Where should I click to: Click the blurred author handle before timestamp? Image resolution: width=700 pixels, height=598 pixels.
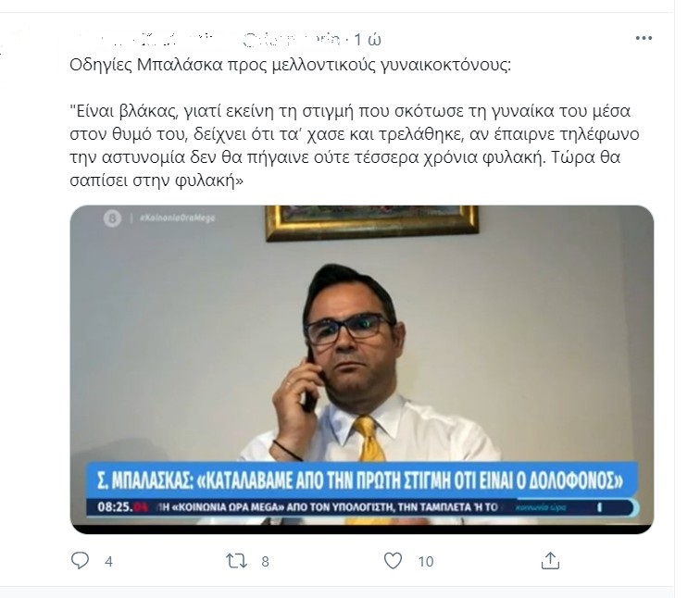tap(293, 40)
